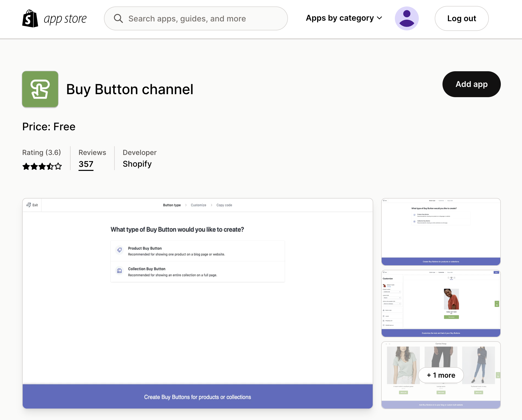This screenshot has width=522, height=420.
Task: Open the account profile avatar
Action: pyautogui.click(x=407, y=18)
